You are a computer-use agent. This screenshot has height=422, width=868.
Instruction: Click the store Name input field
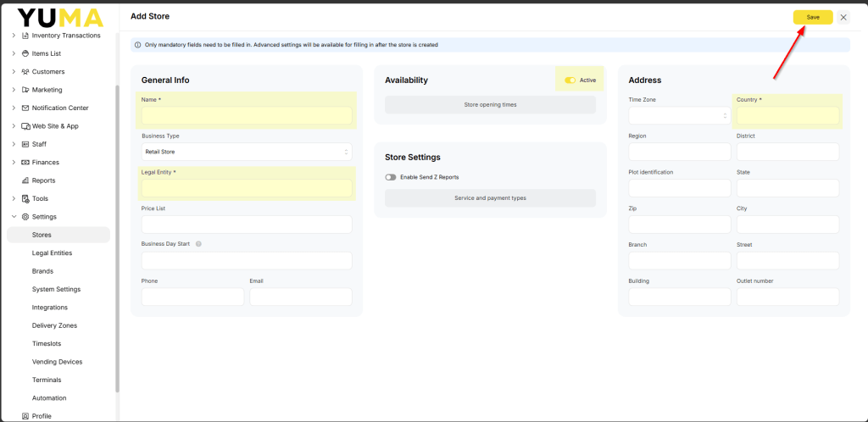247,115
